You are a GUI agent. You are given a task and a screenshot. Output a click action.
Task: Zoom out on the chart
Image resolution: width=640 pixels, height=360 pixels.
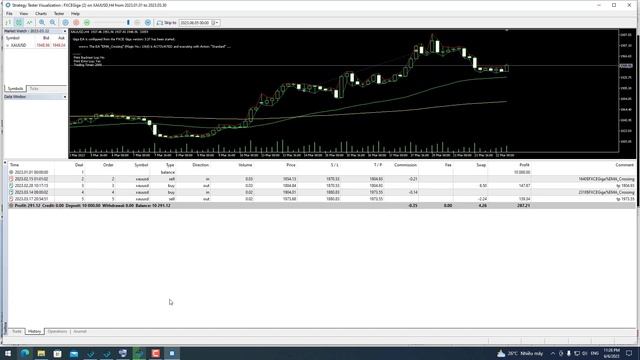53,22
